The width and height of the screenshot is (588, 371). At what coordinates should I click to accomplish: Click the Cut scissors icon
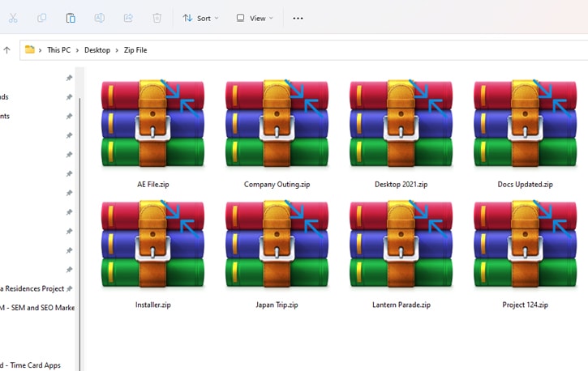13,18
